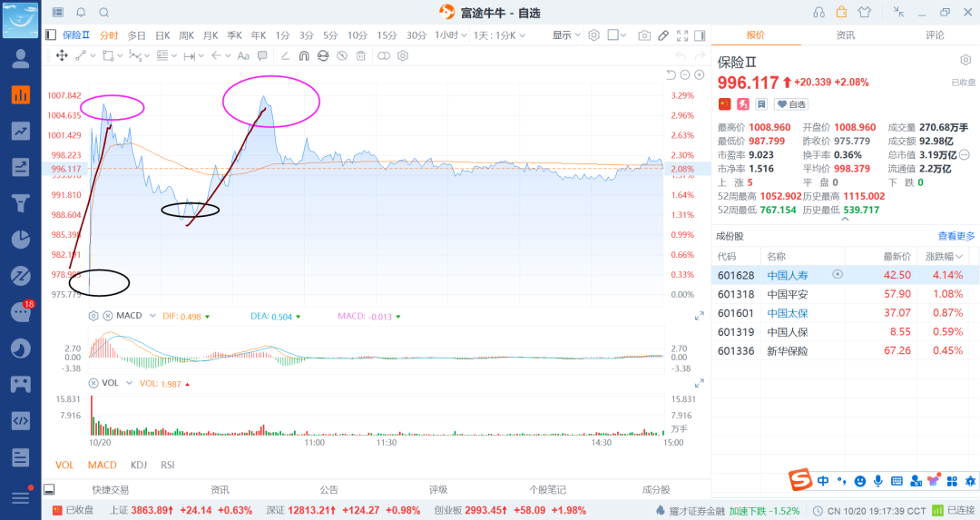Screen dimensions: 980x520
Task: Reset chart with the undo arrow
Action: pyautogui.click(x=671, y=75)
